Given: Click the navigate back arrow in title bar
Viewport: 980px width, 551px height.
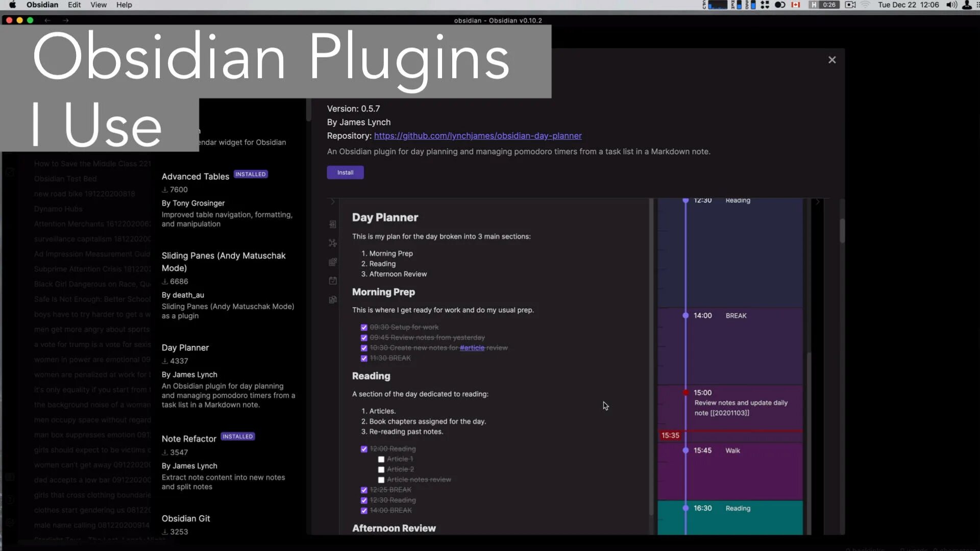Looking at the screenshot, I should [47, 20].
